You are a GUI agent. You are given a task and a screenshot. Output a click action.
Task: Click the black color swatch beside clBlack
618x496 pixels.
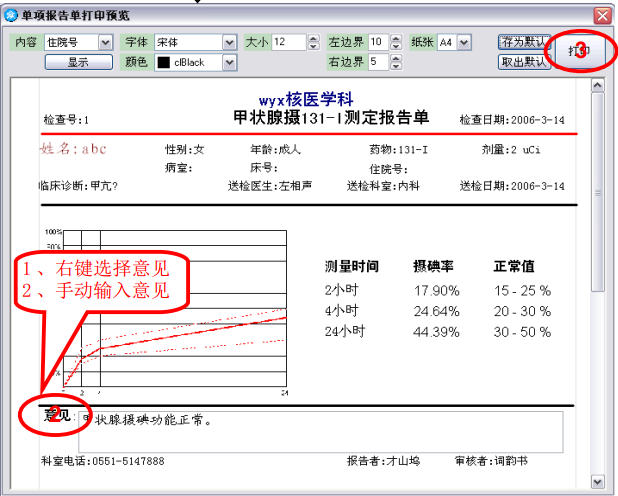[x=163, y=62]
